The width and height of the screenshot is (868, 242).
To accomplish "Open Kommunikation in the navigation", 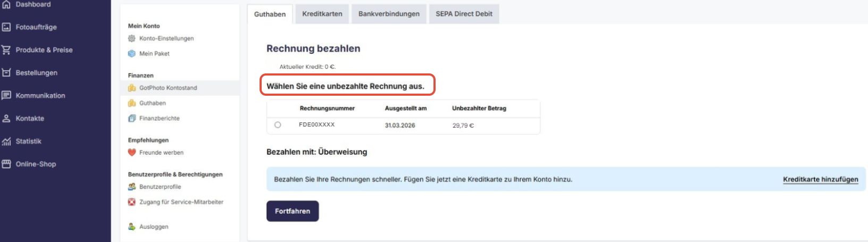I will (x=40, y=96).
